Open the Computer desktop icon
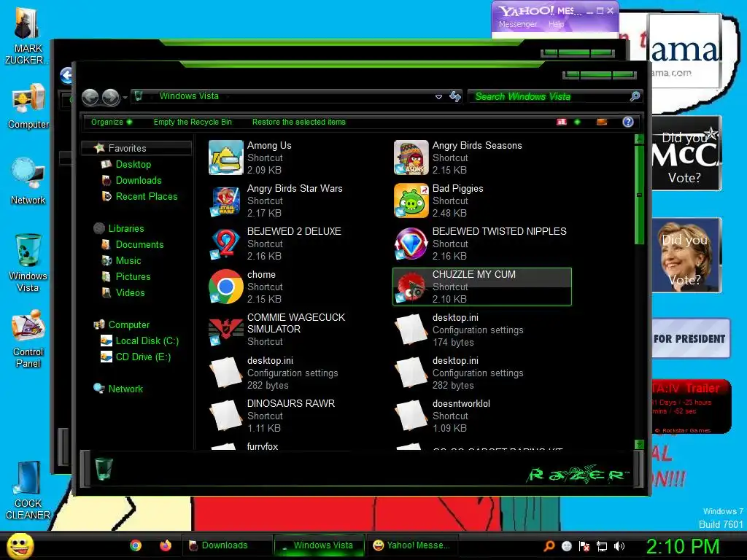Viewport: 747px width, 560px height. pos(28,106)
